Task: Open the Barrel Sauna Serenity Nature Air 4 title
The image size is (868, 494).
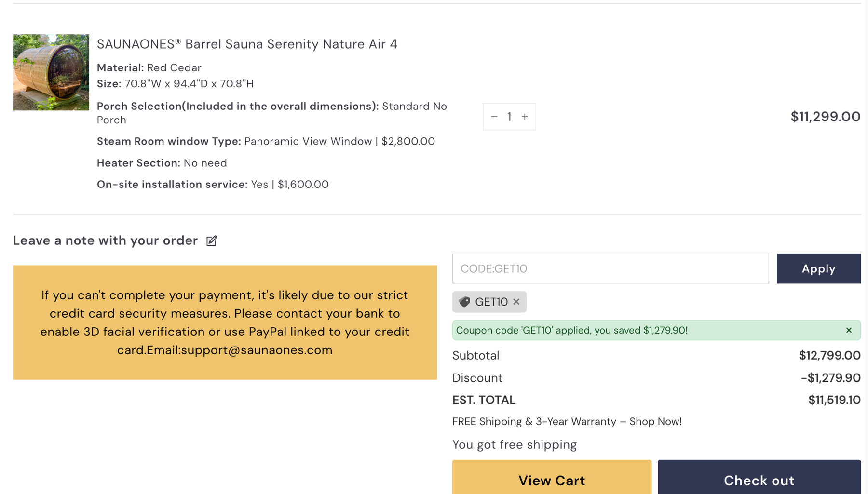Action: pos(247,44)
